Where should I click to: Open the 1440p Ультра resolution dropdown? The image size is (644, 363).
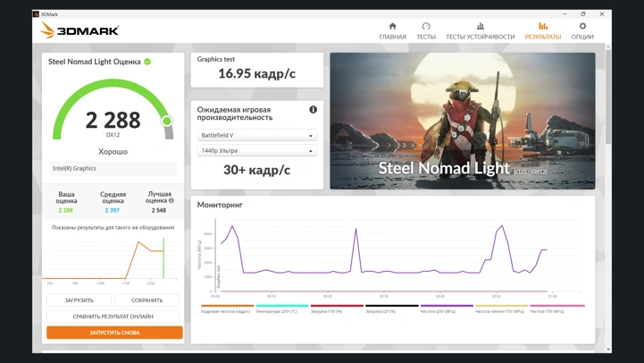(x=256, y=151)
